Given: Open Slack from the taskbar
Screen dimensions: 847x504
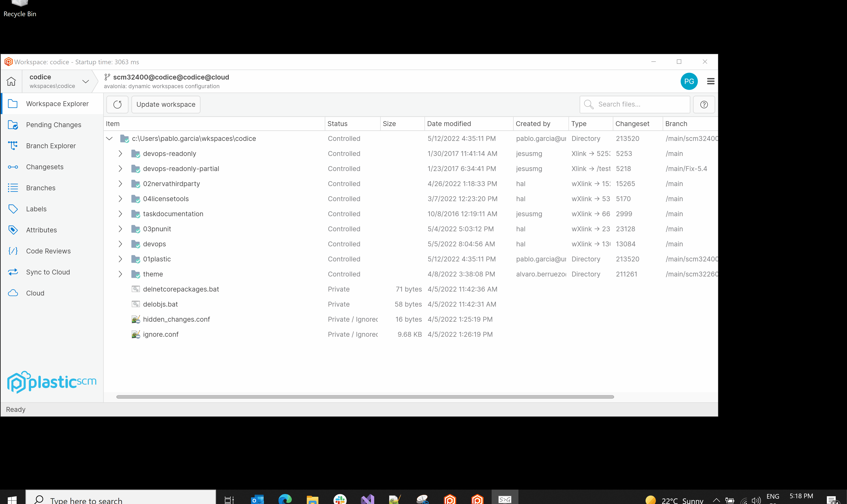Looking at the screenshot, I should pyautogui.click(x=340, y=499).
